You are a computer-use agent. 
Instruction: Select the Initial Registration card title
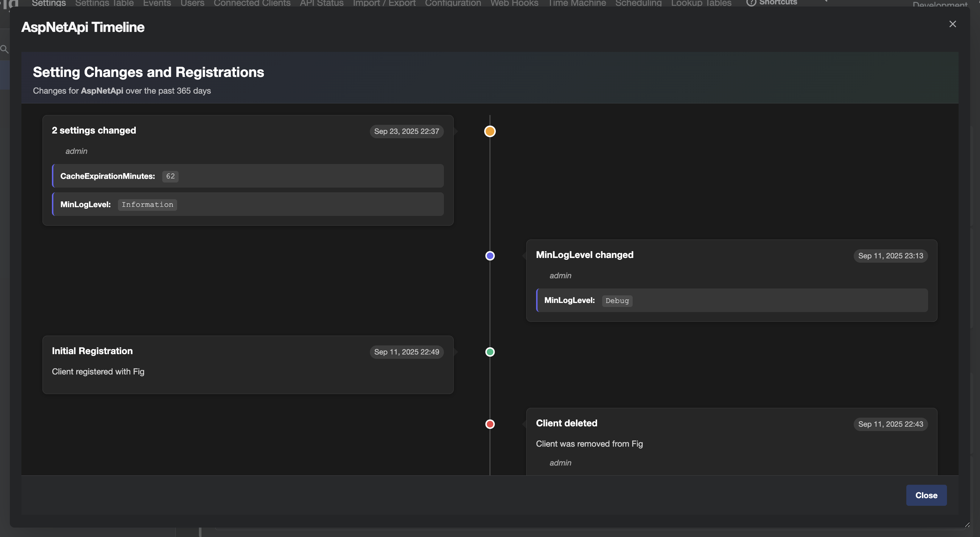pos(92,351)
